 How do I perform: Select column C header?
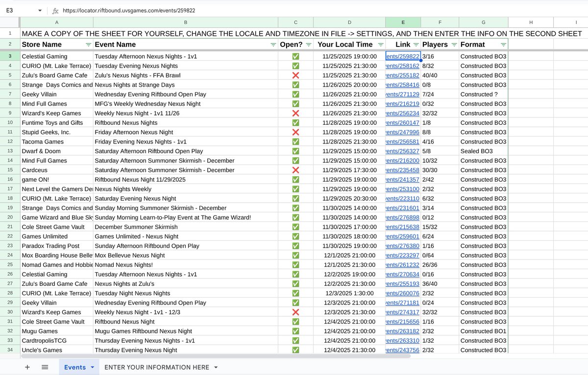point(295,22)
